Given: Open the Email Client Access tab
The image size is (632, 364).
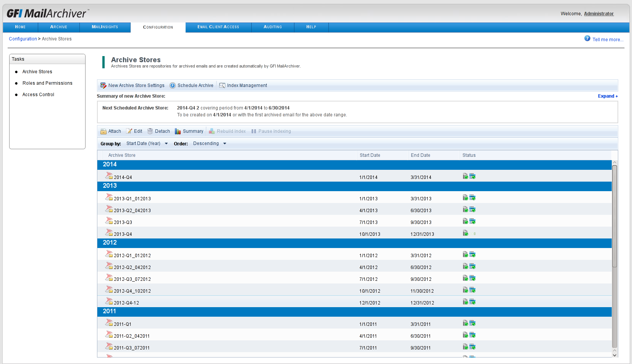Looking at the screenshot, I should tap(218, 27).
